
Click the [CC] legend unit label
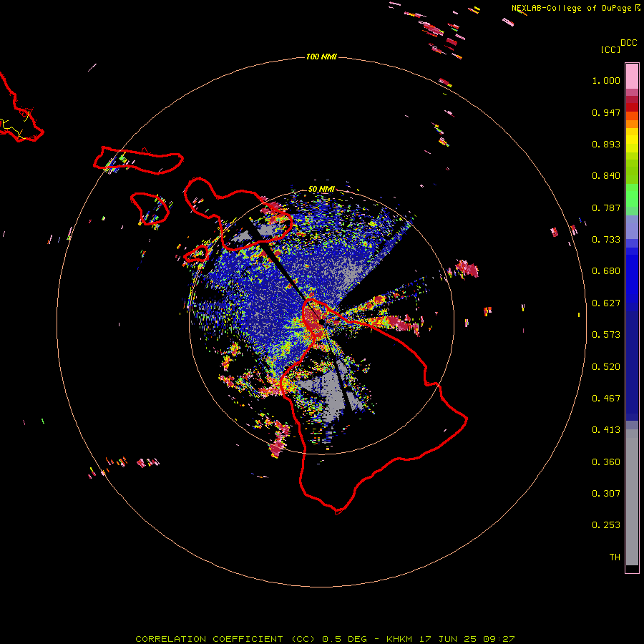point(610,49)
